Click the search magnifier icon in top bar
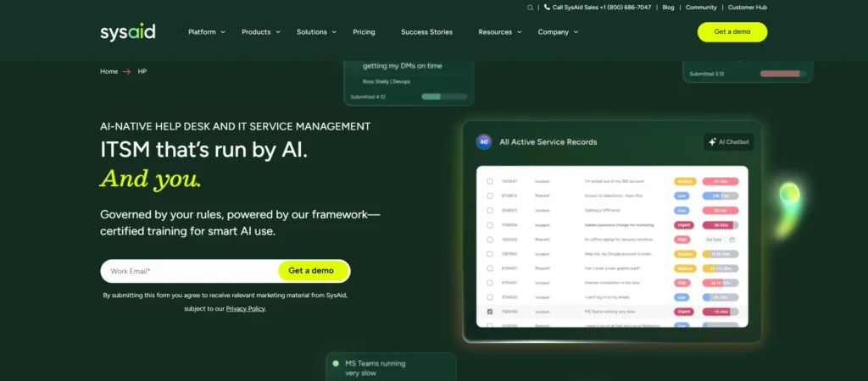The height and width of the screenshot is (381, 868). tap(530, 8)
